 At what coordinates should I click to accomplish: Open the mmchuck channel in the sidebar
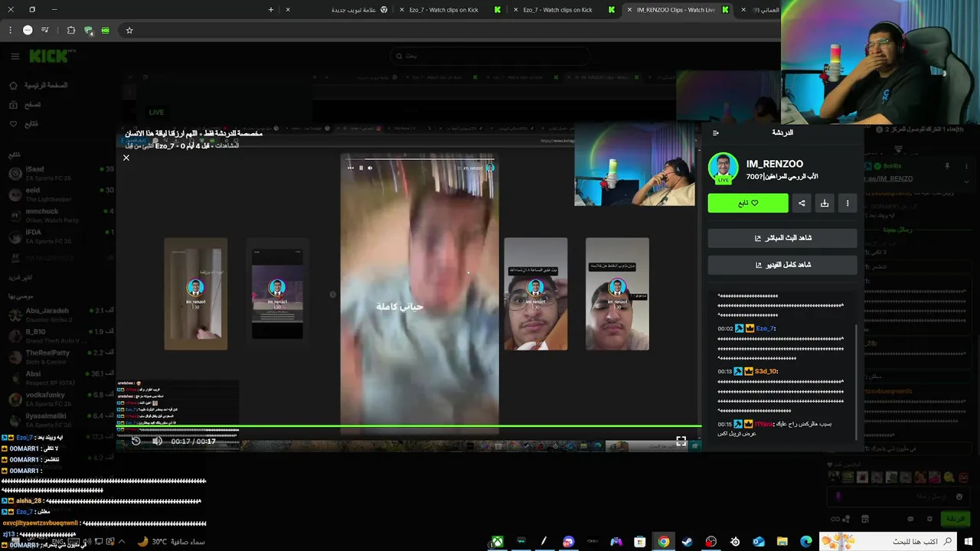tap(60, 215)
